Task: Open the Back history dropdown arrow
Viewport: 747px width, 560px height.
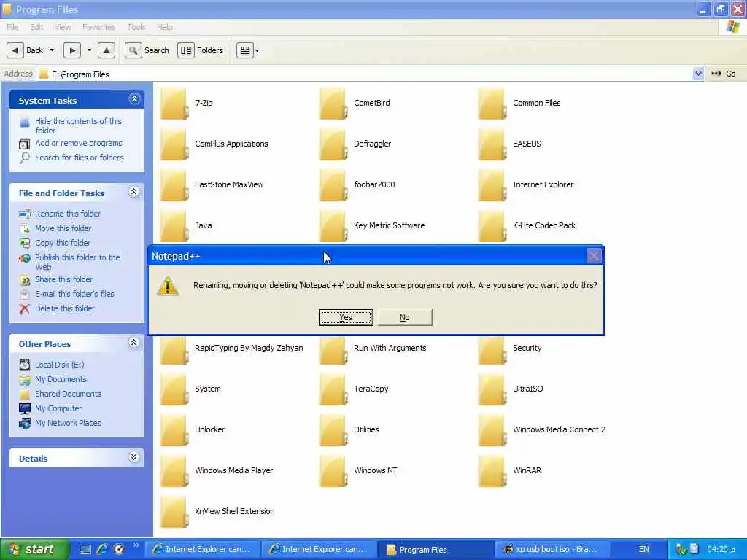Action: point(52,50)
